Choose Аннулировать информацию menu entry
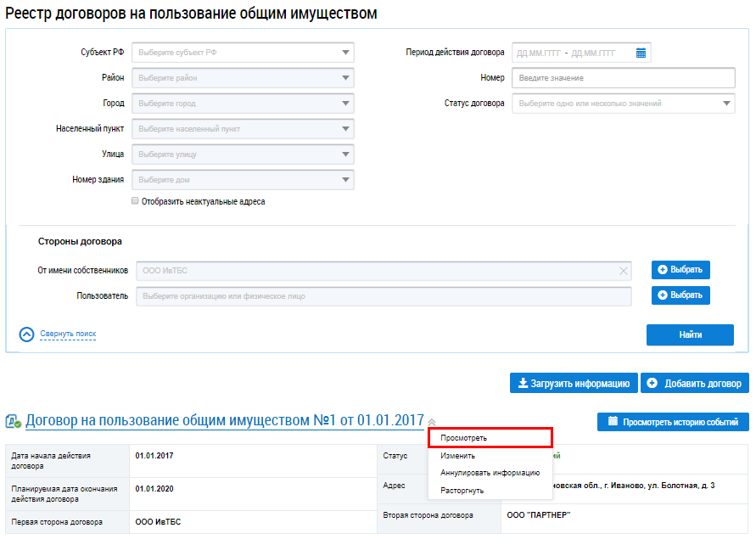 pyautogui.click(x=490, y=473)
